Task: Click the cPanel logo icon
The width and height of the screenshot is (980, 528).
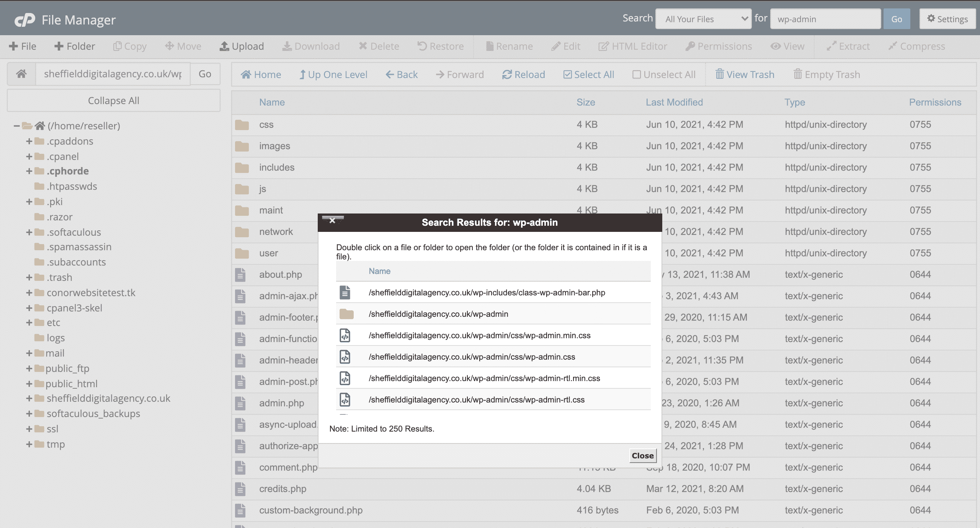Action: tap(24, 20)
